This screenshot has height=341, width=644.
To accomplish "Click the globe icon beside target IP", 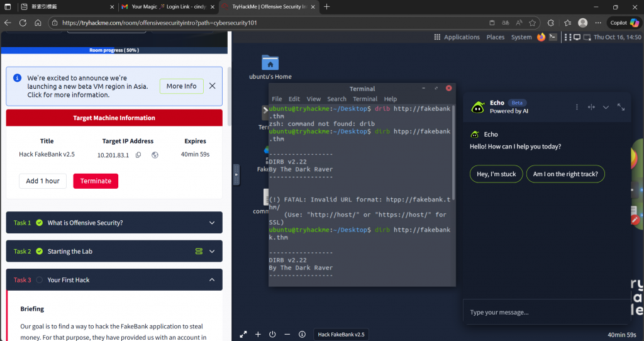I will click(155, 155).
